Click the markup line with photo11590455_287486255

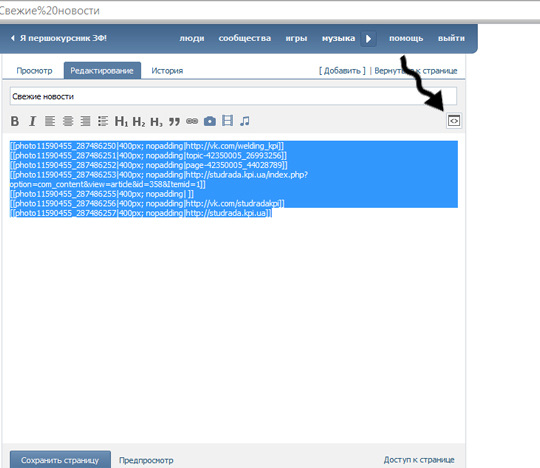[102, 194]
